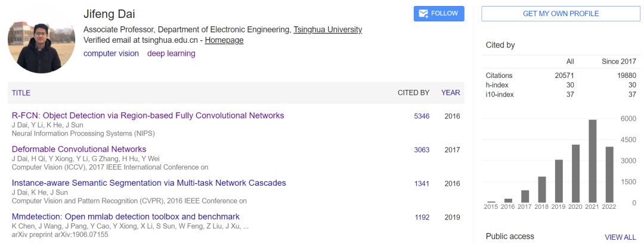The width and height of the screenshot is (644, 244).
Task: View the 1192 citations for Mmdetection
Action: coord(422,217)
